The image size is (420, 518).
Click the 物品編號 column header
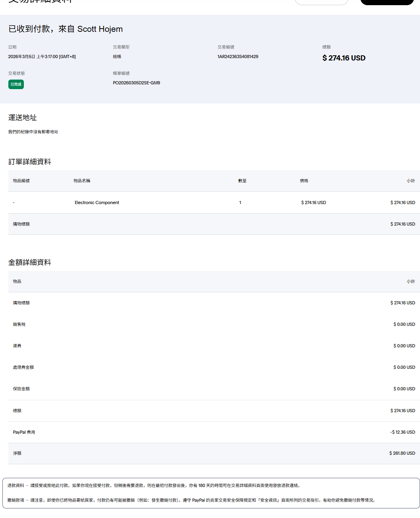point(21,181)
